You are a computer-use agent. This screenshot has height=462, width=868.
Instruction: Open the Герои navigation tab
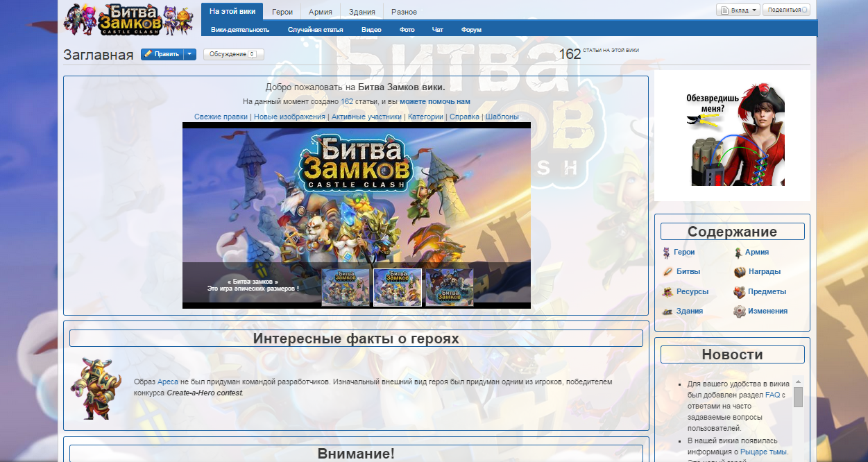(x=282, y=12)
